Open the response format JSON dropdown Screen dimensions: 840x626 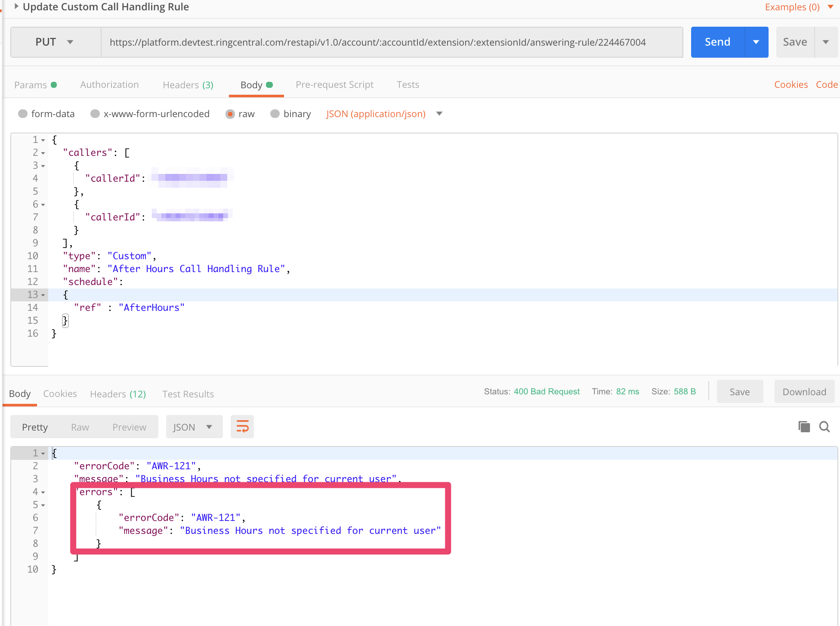210,427
